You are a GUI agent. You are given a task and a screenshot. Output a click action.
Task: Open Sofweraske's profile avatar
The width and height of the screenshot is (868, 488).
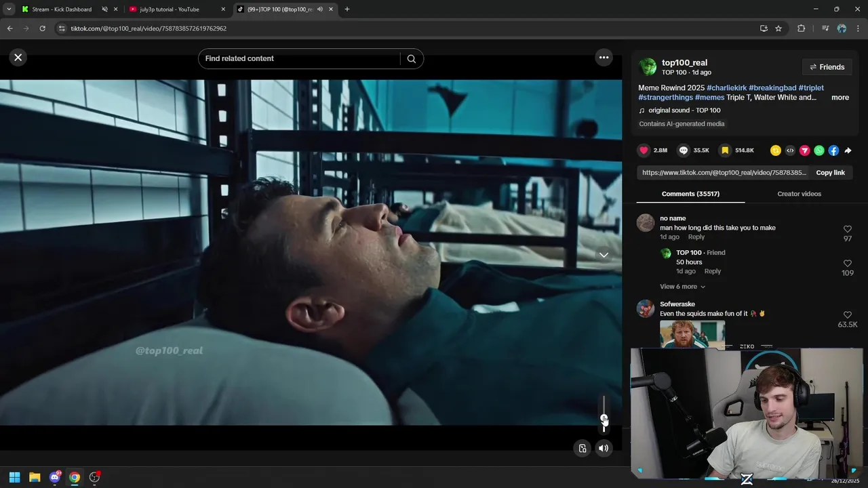point(646,308)
